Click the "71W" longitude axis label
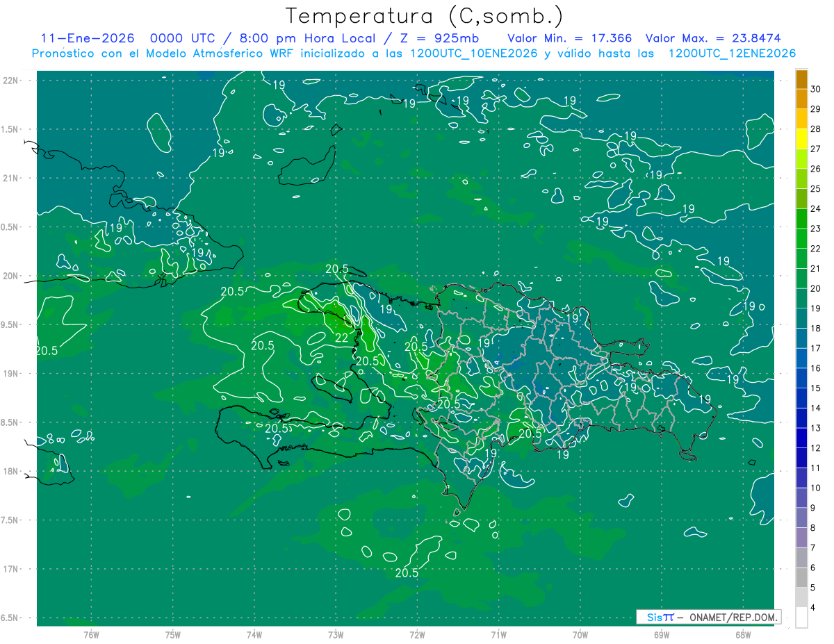The width and height of the screenshot is (834, 644). [498, 635]
